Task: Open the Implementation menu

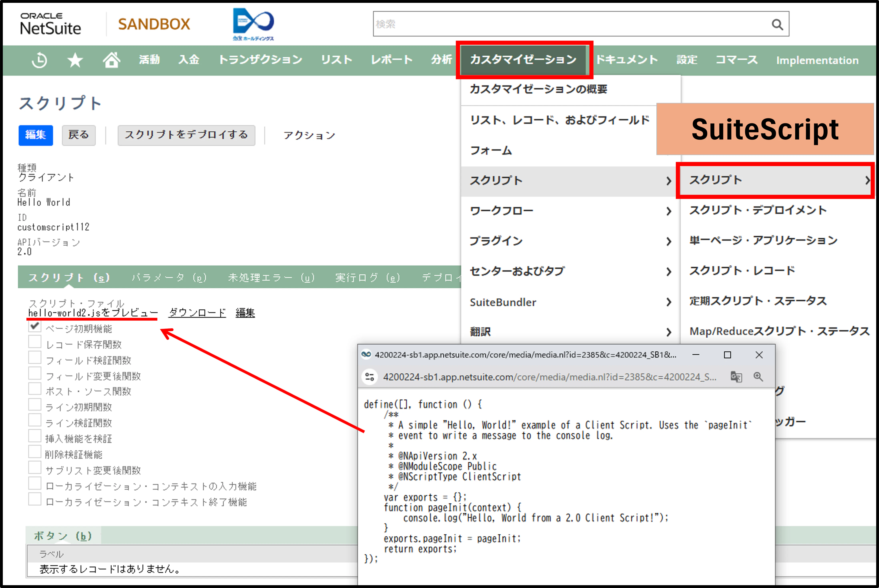Action: pos(817,60)
